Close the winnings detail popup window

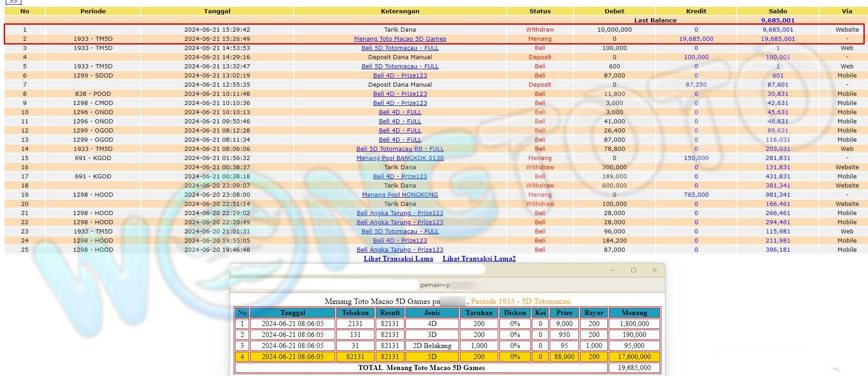pos(654,270)
